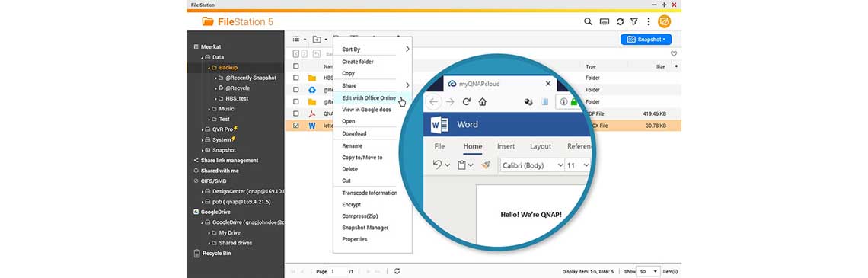Click the list view mode icon
This screenshot has height=278, width=868.
[x=296, y=40]
